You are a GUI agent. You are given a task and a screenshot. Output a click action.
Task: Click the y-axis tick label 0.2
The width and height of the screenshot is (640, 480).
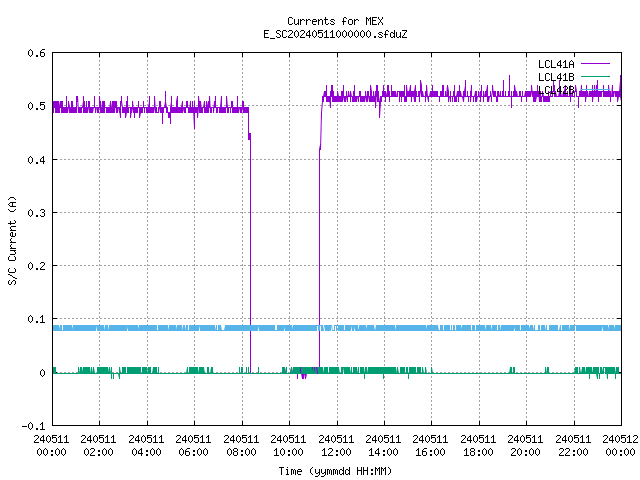(x=37, y=266)
